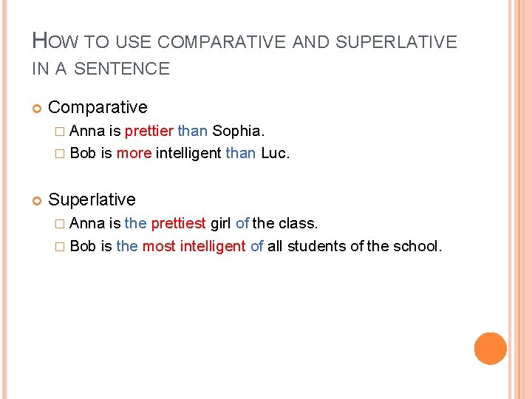Select the square bullet before 'Anna is prettier'
This screenshot has height=399, width=532.
coord(60,132)
